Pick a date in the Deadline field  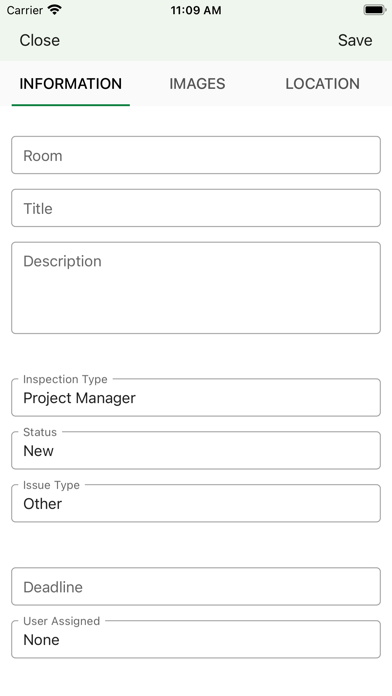click(x=196, y=586)
